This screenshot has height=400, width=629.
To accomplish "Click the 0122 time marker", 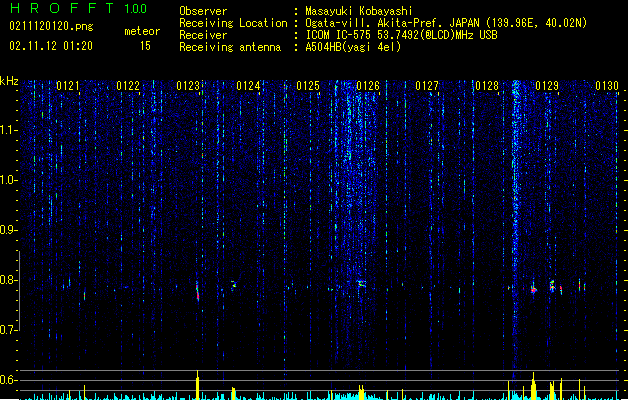I will click(x=128, y=86).
